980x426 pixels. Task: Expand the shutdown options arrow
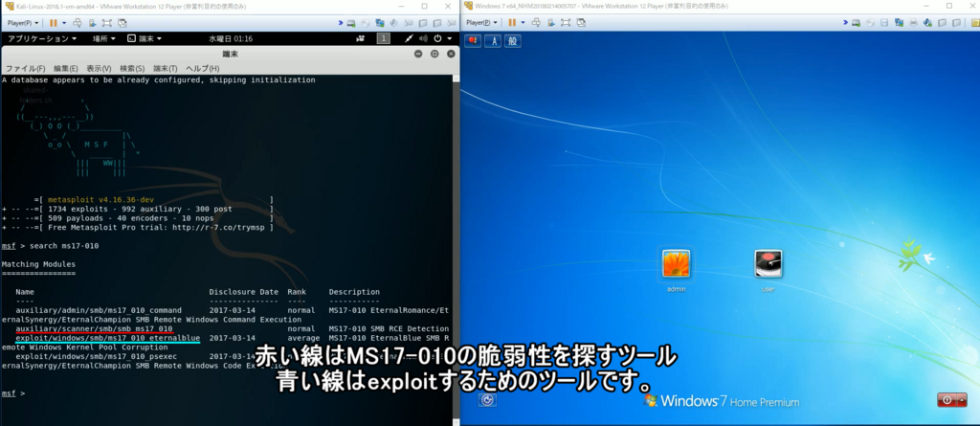coord(962,400)
